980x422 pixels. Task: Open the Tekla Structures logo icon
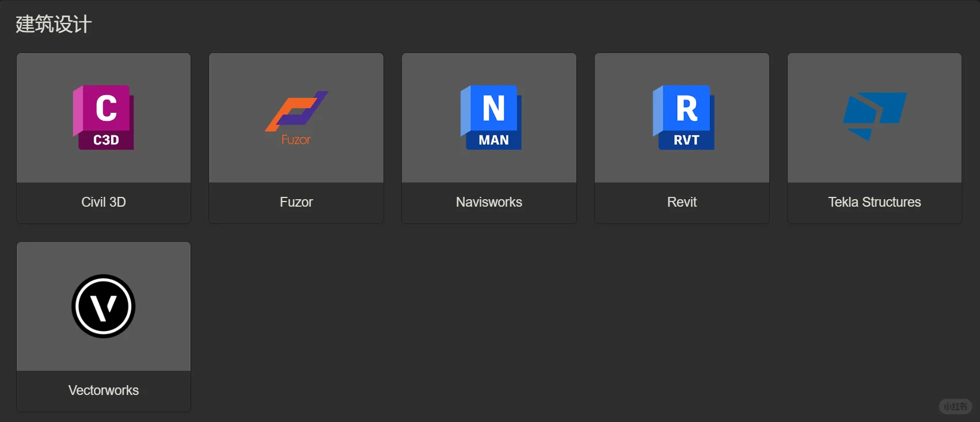point(875,116)
